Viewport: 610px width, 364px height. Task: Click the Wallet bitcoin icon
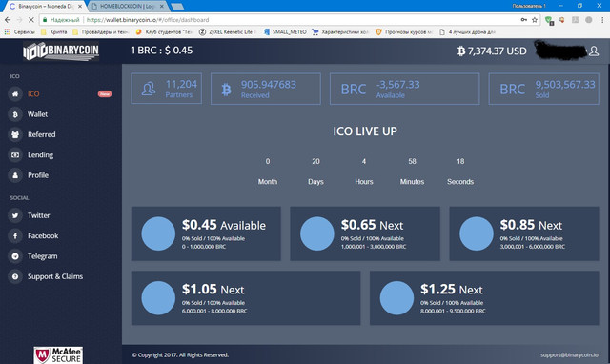tap(15, 114)
